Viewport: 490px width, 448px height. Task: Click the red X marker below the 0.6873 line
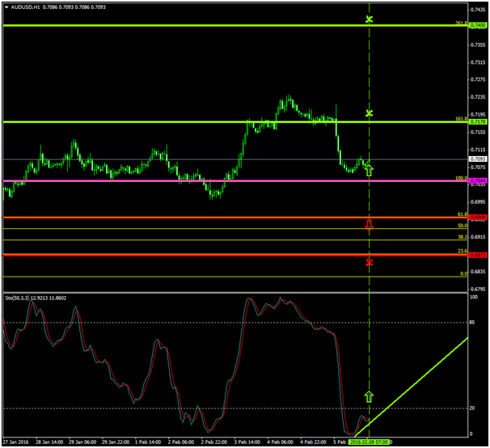click(370, 262)
